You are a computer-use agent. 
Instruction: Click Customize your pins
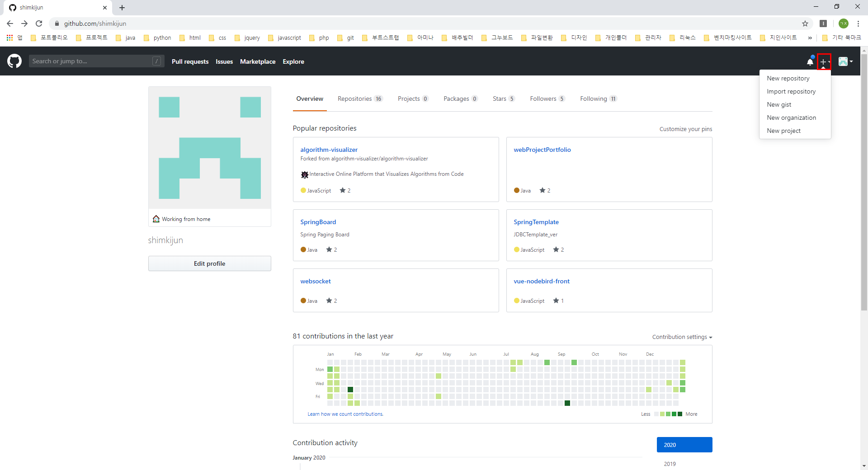click(686, 129)
